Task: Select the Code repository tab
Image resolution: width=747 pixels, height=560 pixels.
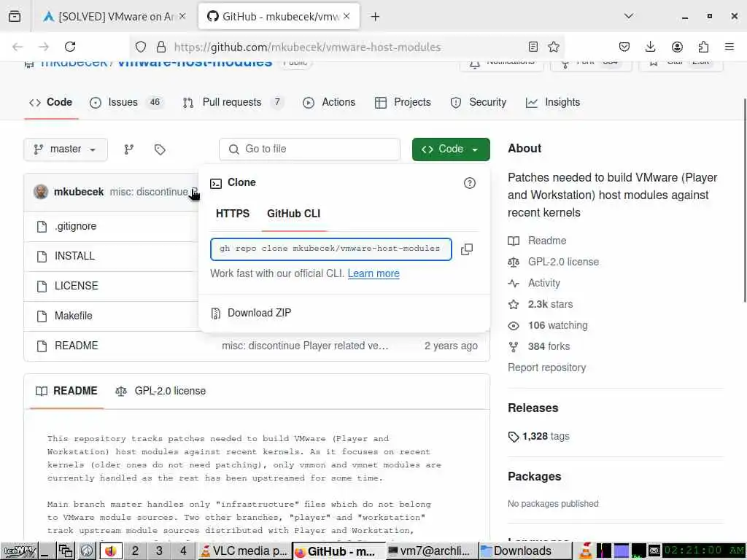Action: 50,102
